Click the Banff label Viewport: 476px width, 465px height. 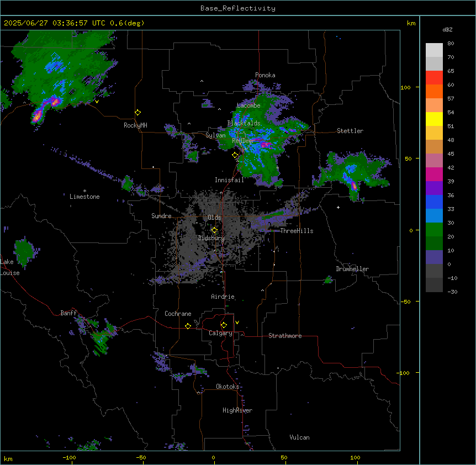point(68,313)
